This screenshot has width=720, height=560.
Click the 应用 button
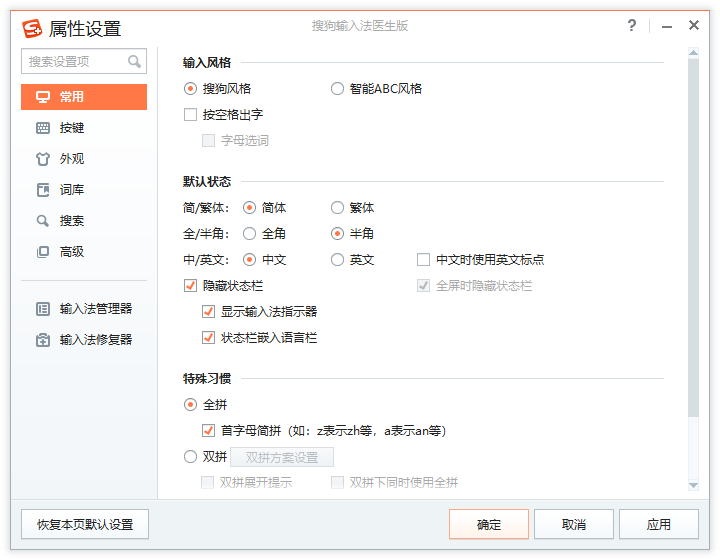(x=658, y=524)
